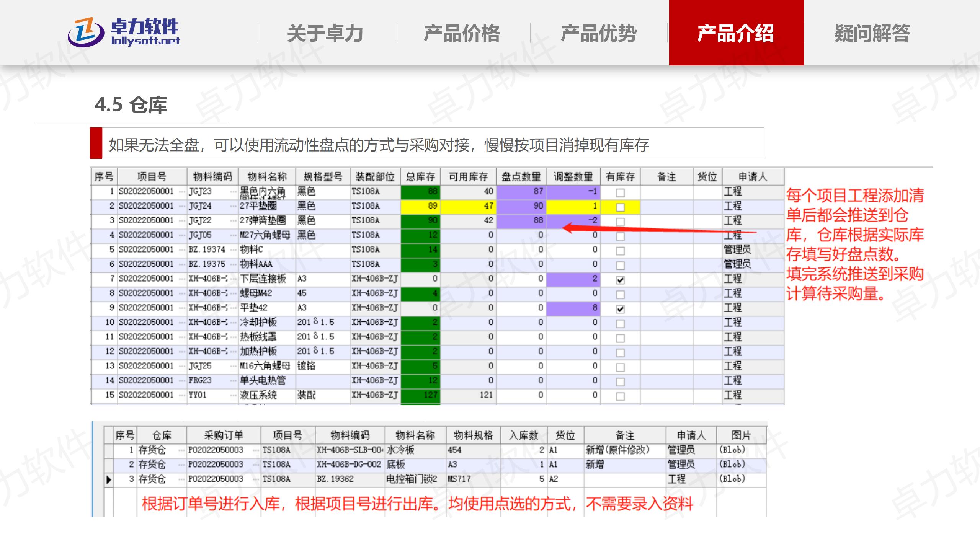Open the 产品价格 tab
Screen dimensions: 980x551
[x=462, y=33]
